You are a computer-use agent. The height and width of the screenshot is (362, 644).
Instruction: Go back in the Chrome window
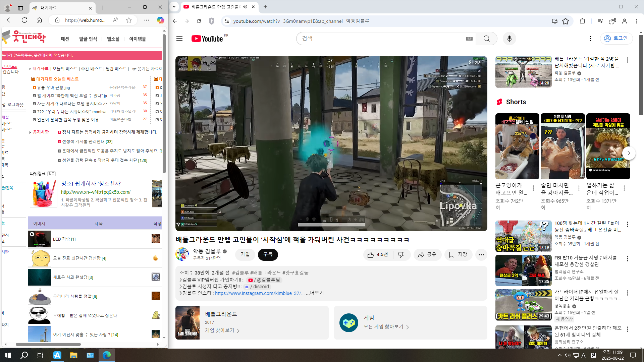pyautogui.click(x=175, y=21)
